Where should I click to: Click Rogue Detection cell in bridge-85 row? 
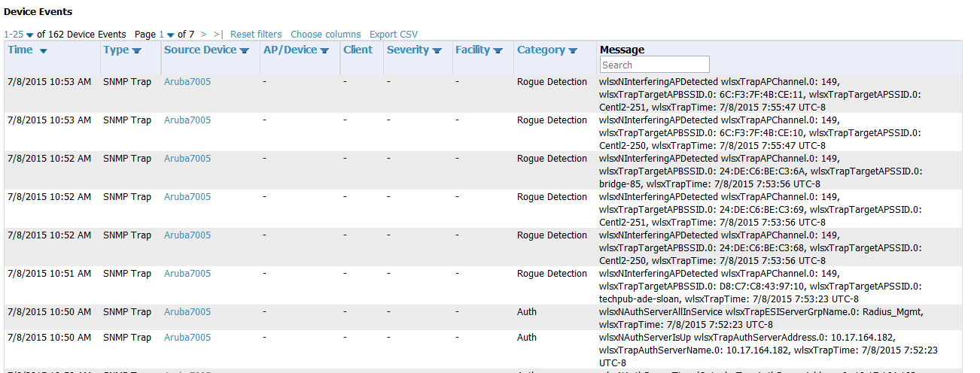[552, 159]
